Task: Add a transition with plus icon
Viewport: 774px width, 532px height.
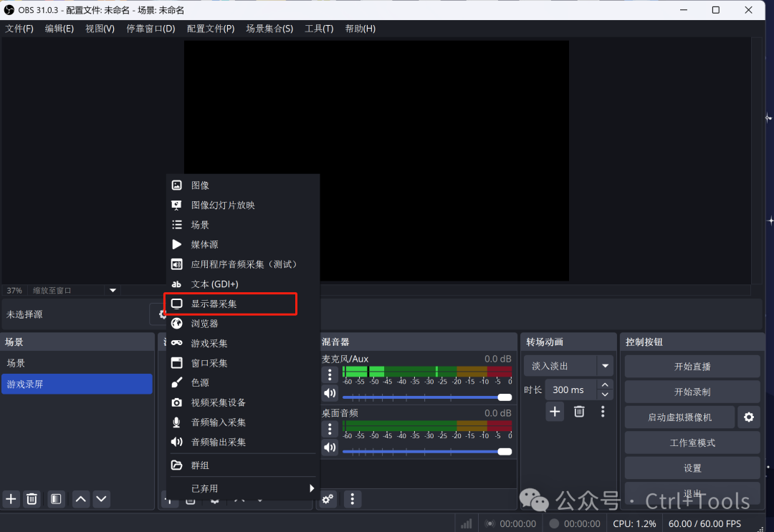Action: tap(555, 411)
